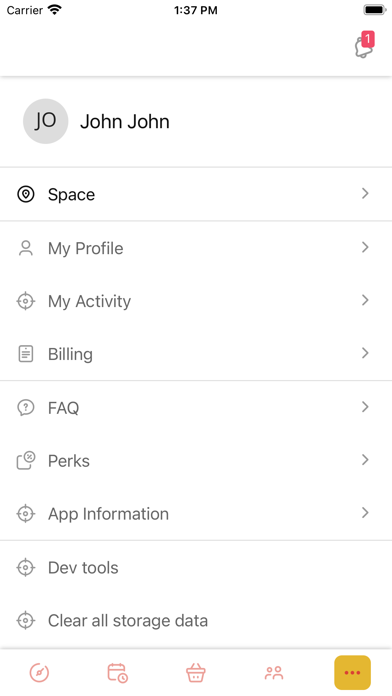Select the Space location pin icon
The height and width of the screenshot is (696, 392).
[x=26, y=194]
